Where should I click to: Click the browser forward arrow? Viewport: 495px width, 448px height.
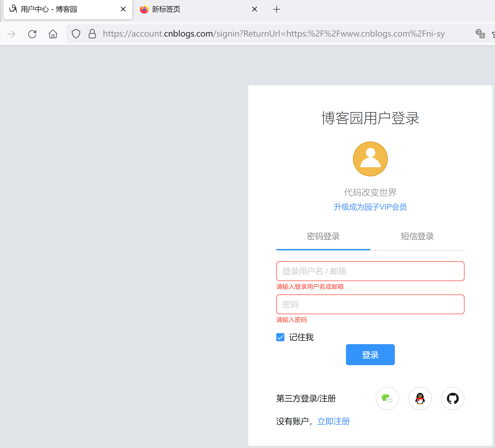pos(11,34)
